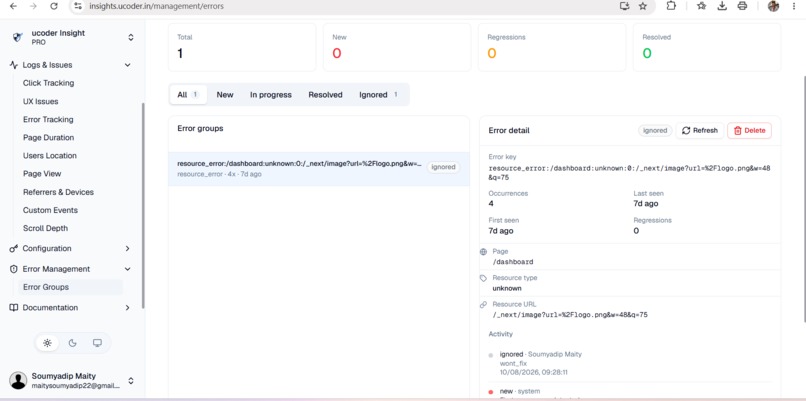Image resolution: width=806 pixels, height=401 pixels.
Task: Open the browser profile avatar
Action: point(773,6)
